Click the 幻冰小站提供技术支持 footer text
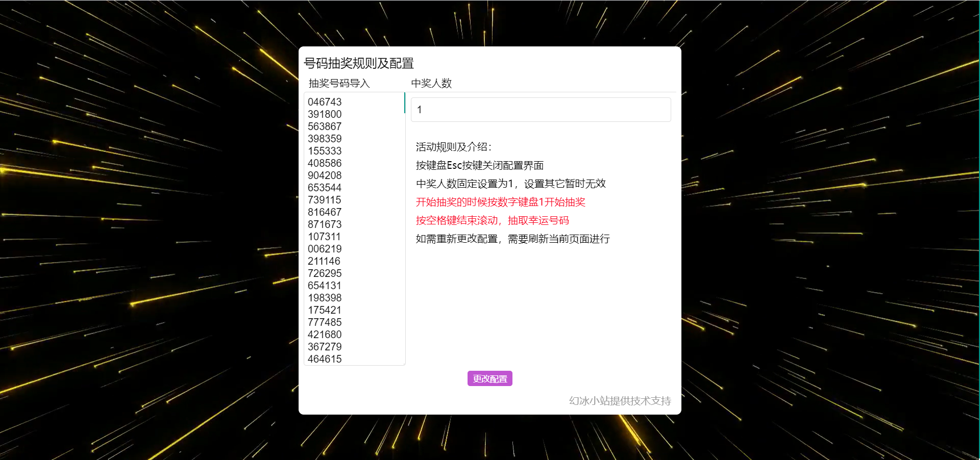This screenshot has height=460, width=980. pyautogui.click(x=620, y=401)
